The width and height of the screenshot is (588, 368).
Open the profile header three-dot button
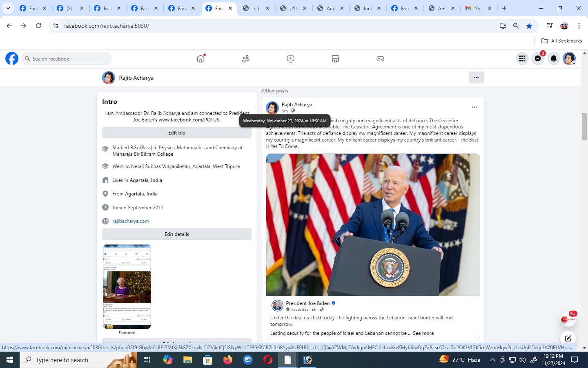click(x=476, y=77)
